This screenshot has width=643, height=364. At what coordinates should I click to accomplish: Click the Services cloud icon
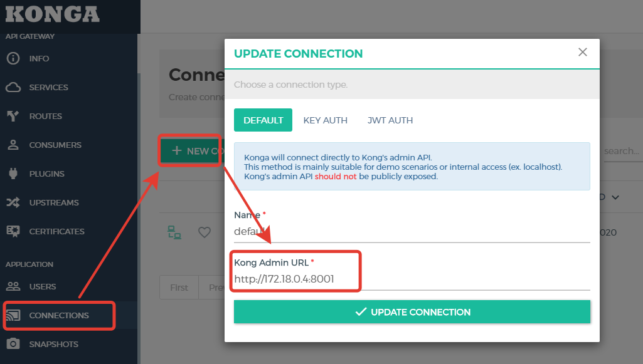(x=13, y=87)
